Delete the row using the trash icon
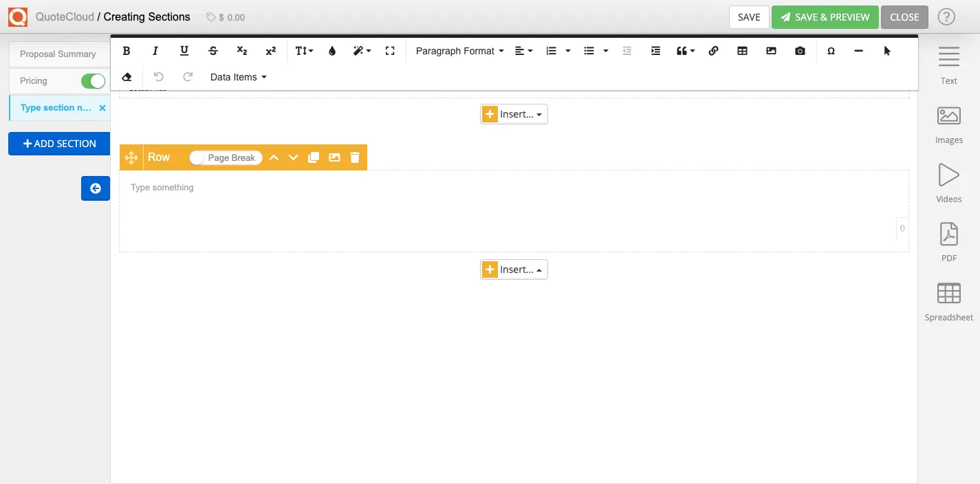Image resolution: width=980 pixels, height=484 pixels. [x=354, y=157]
